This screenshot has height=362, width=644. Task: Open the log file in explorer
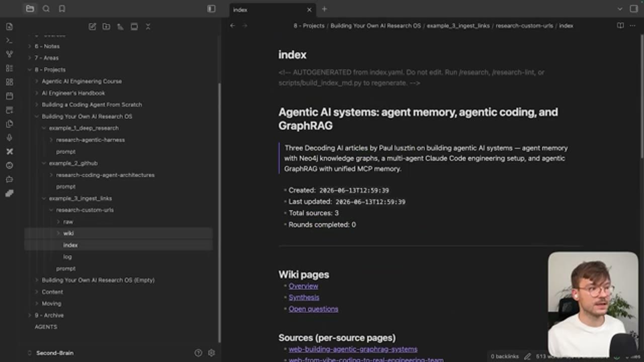pos(67,257)
